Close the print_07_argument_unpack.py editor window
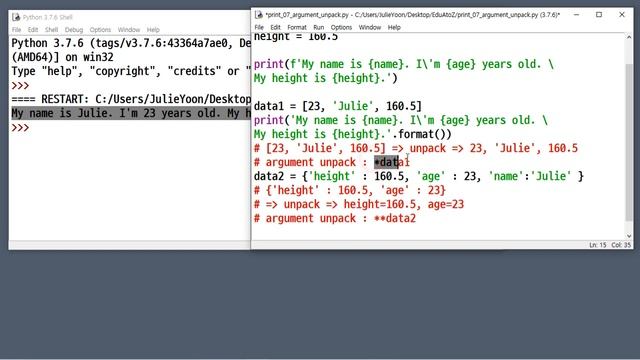The height and width of the screenshot is (360, 640). coord(622,15)
